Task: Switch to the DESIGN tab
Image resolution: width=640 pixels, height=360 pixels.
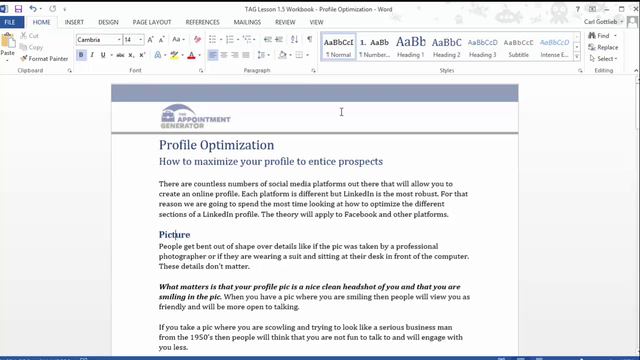Action: pos(108,22)
